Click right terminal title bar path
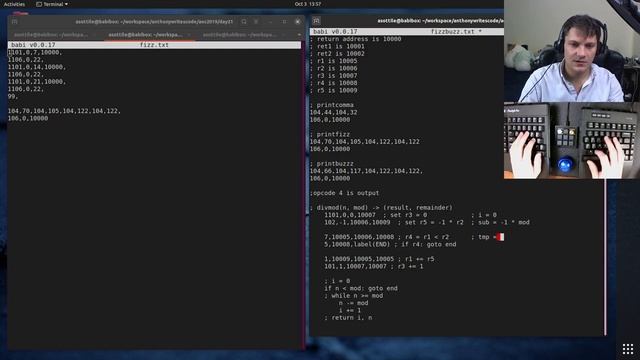 (x=440, y=21)
